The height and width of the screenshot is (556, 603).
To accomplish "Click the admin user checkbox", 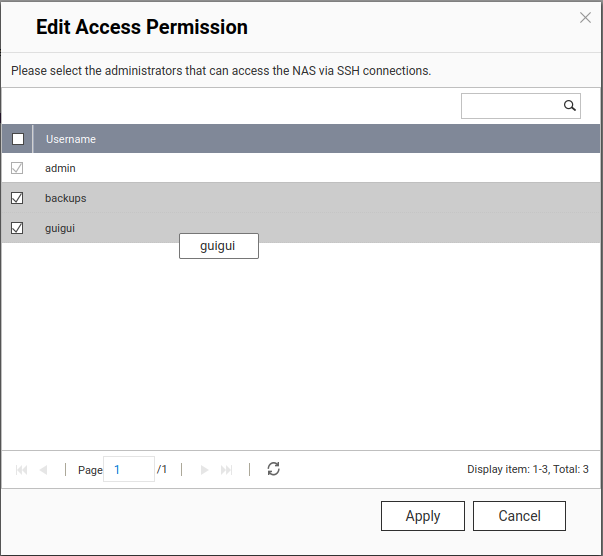I will [x=17, y=168].
